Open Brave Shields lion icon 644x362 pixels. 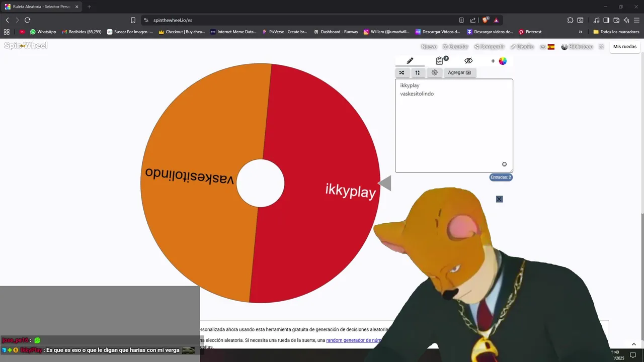pyautogui.click(x=485, y=20)
